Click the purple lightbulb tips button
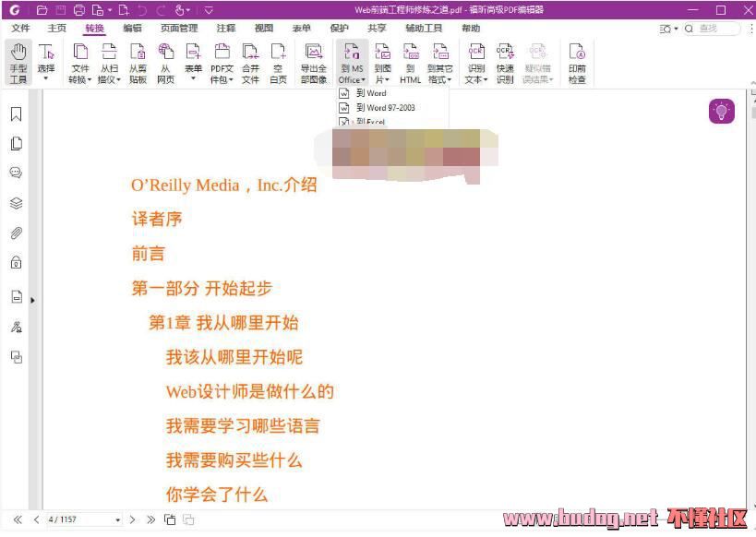 coord(721,112)
